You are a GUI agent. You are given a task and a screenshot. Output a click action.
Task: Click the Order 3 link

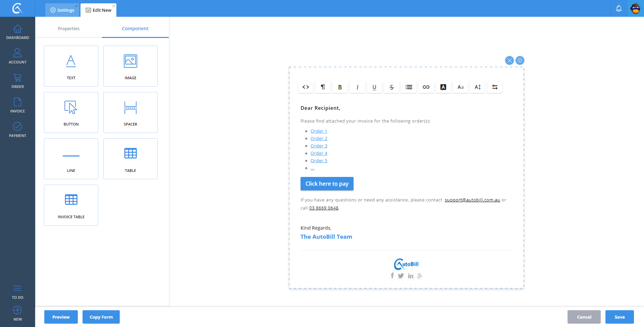tap(319, 146)
